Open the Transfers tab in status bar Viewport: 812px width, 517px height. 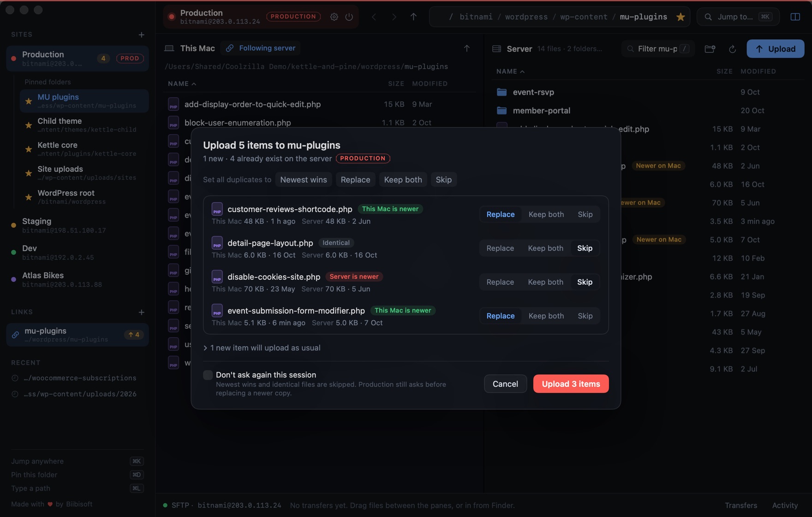click(740, 505)
